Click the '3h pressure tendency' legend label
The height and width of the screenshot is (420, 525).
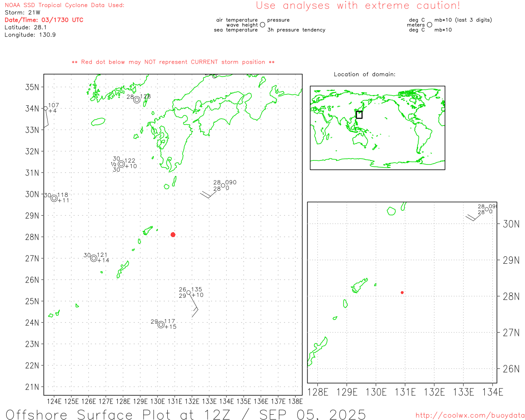(296, 30)
